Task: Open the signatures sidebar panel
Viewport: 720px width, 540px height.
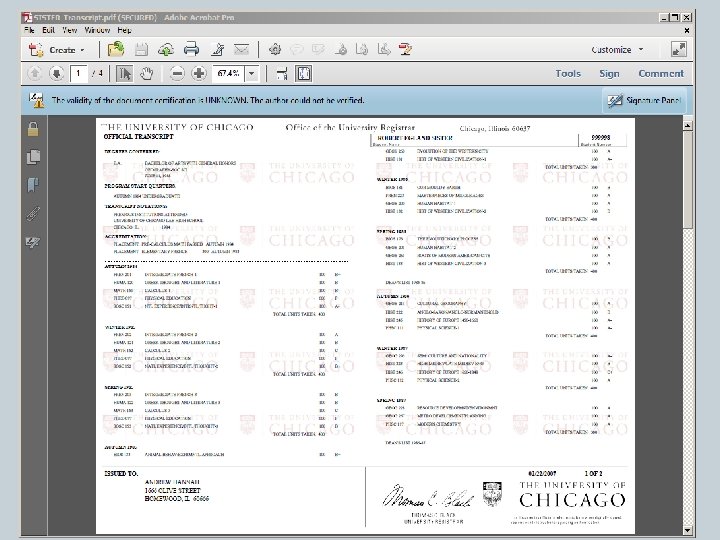Action: 33,242
